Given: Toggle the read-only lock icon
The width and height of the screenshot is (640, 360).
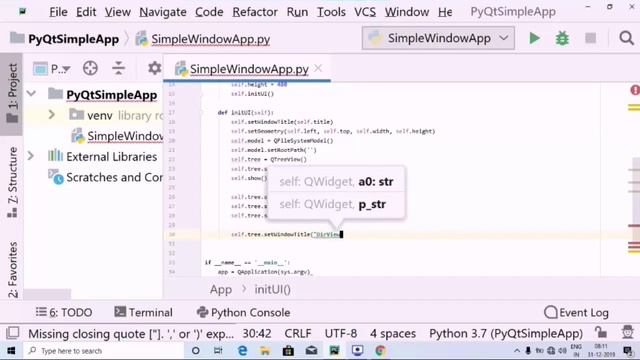Looking at the screenshot, I should pos(601,332).
